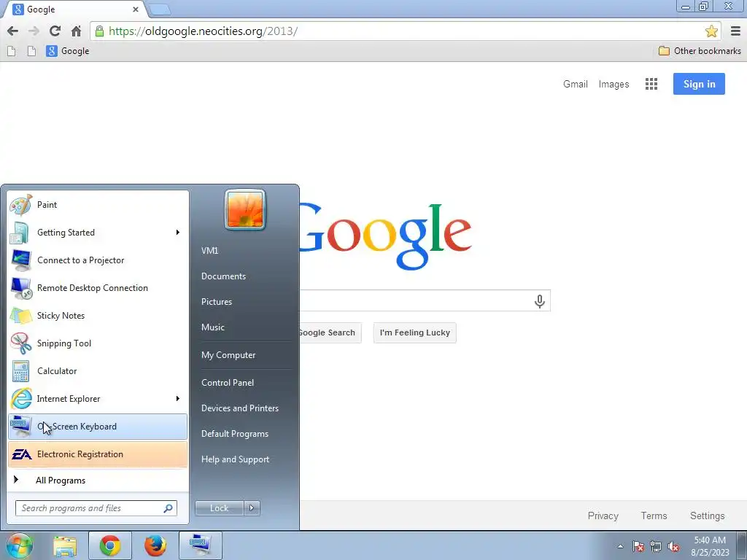
Task: Open Privacy link in footer
Action: pyautogui.click(x=603, y=516)
